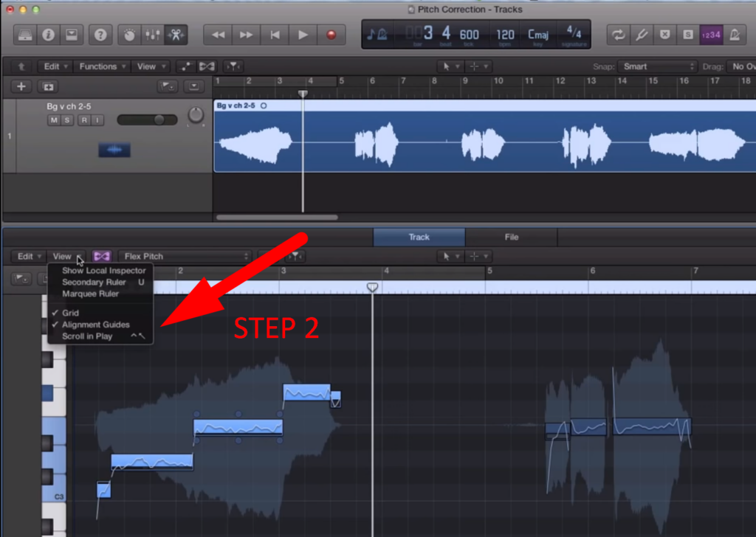
Task: Open the Mixer faders icon
Action: pyautogui.click(x=153, y=35)
